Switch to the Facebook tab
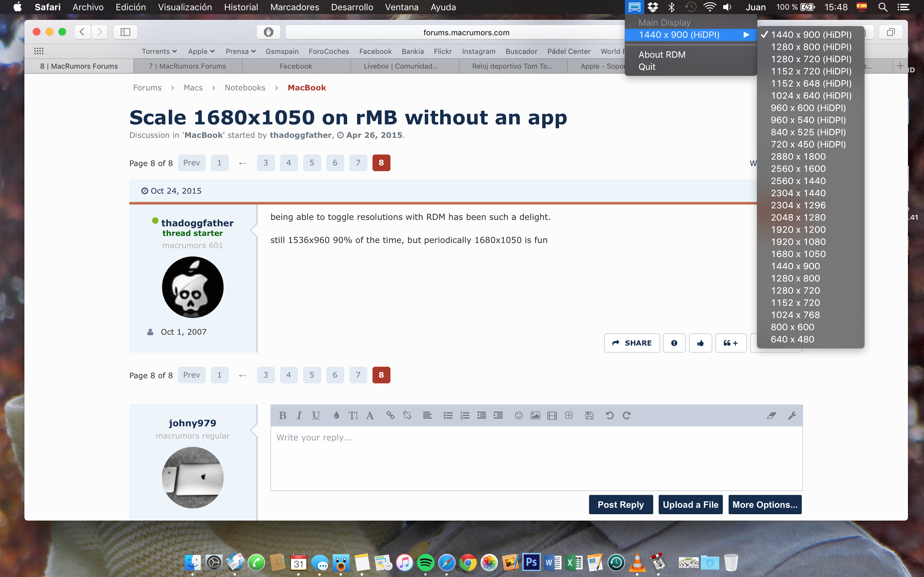This screenshot has width=924, height=577. (x=295, y=66)
